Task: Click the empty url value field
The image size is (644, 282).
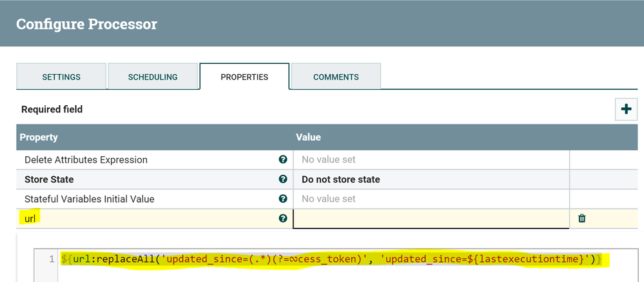Action: [431, 219]
